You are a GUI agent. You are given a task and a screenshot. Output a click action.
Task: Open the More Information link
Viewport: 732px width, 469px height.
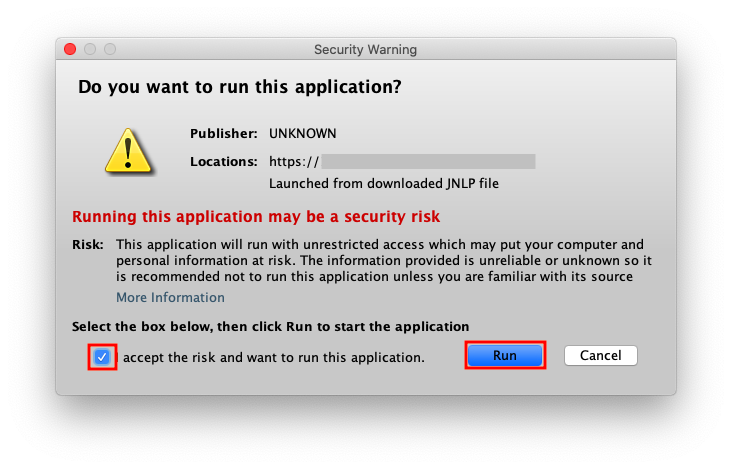[170, 297]
